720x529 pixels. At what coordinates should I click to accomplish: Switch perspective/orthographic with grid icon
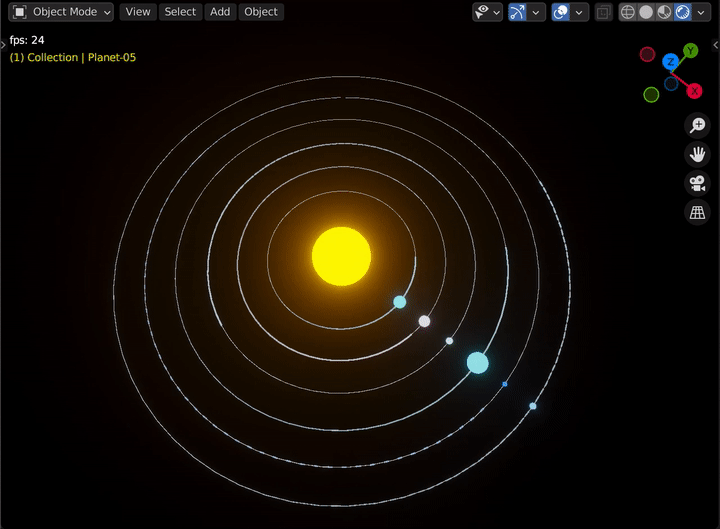coord(697,213)
